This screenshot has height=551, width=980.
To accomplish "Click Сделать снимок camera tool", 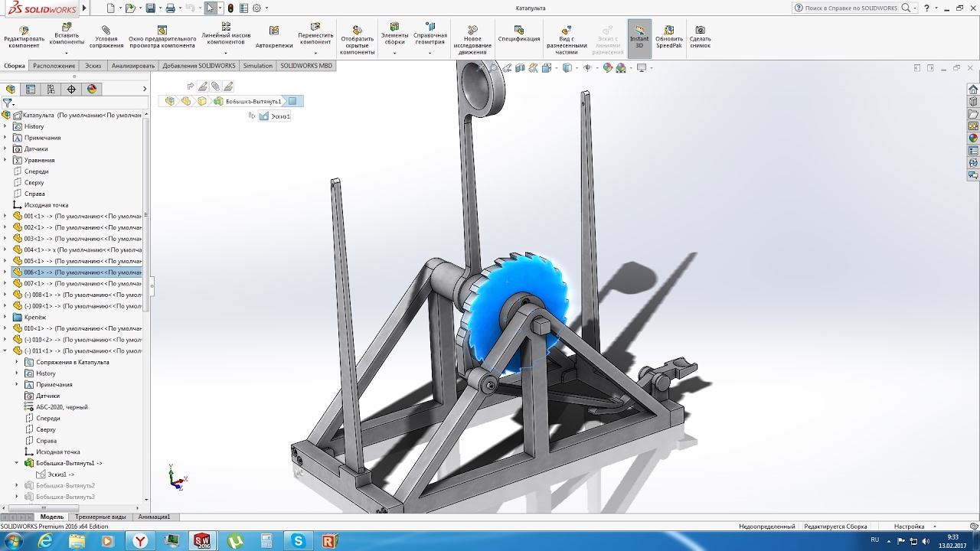I will (x=700, y=37).
